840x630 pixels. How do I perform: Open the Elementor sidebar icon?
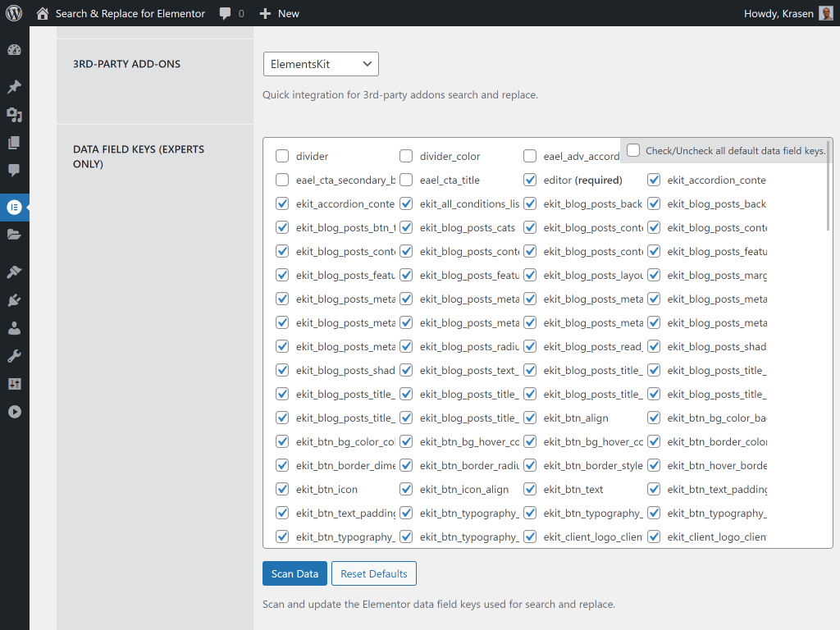click(x=15, y=207)
